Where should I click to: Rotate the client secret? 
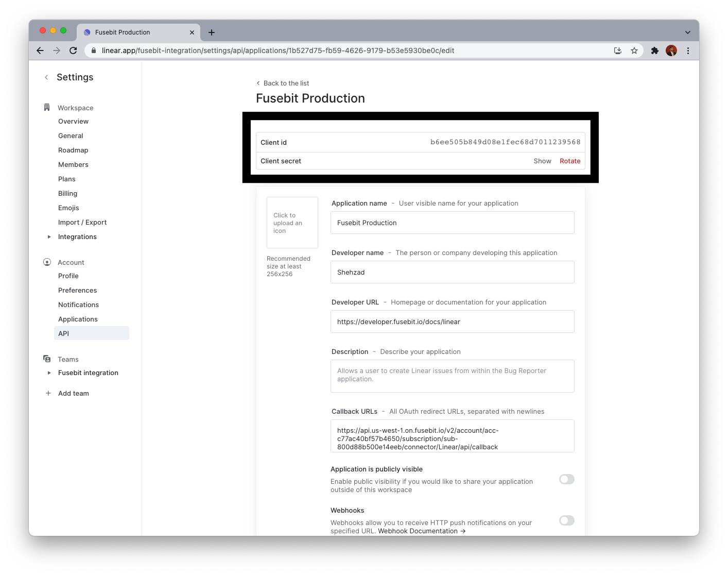click(x=570, y=161)
